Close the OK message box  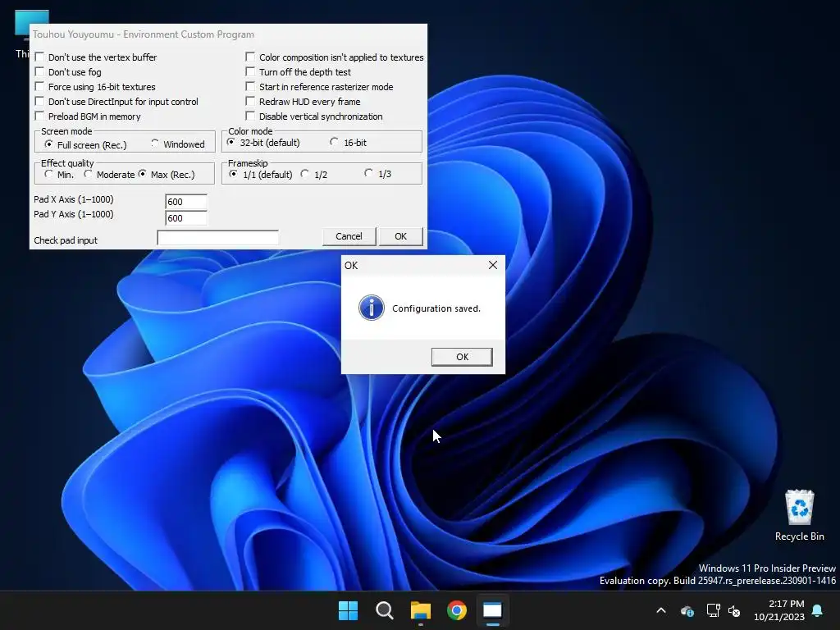click(x=493, y=265)
